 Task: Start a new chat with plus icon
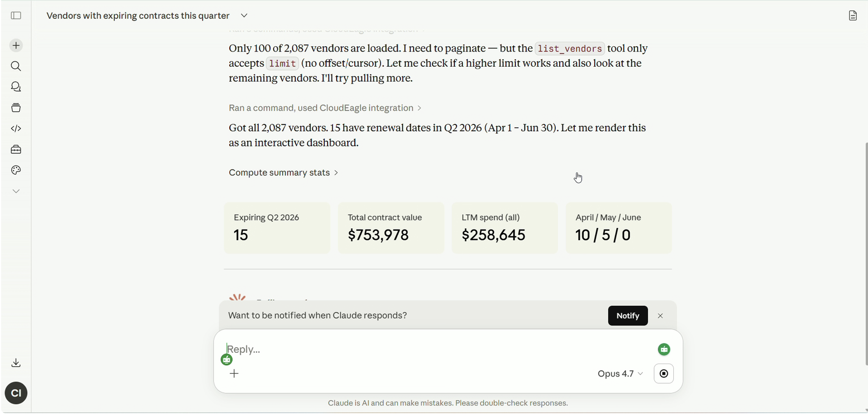[16, 45]
